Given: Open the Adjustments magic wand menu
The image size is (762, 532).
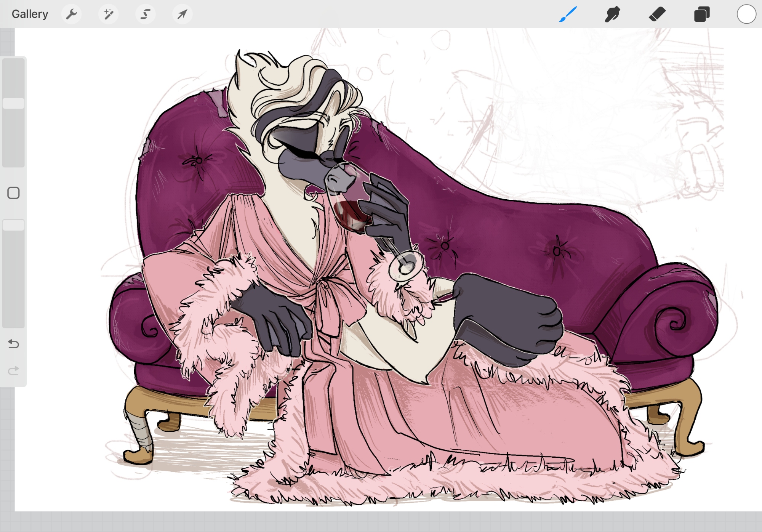Looking at the screenshot, I should (x=108, y=14).
